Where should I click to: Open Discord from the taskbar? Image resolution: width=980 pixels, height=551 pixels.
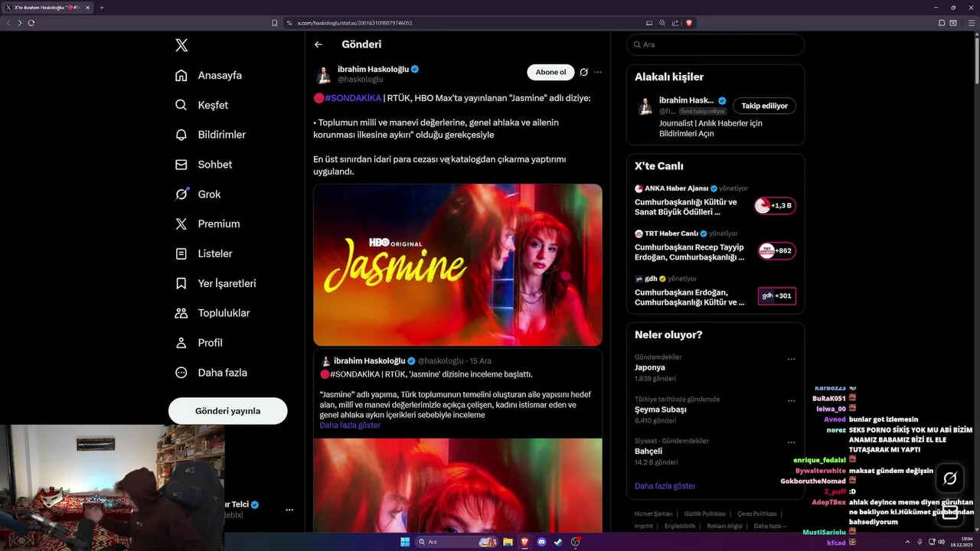[542, 542]
